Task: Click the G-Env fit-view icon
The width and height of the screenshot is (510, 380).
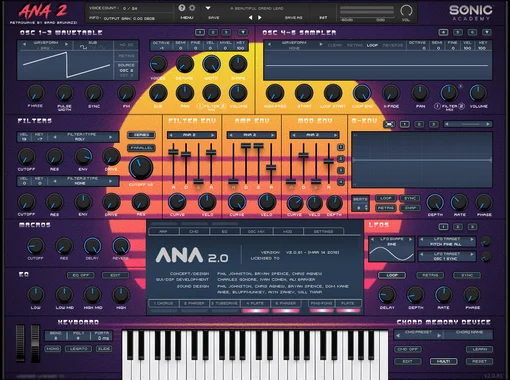Action: [x=389, y=124]
